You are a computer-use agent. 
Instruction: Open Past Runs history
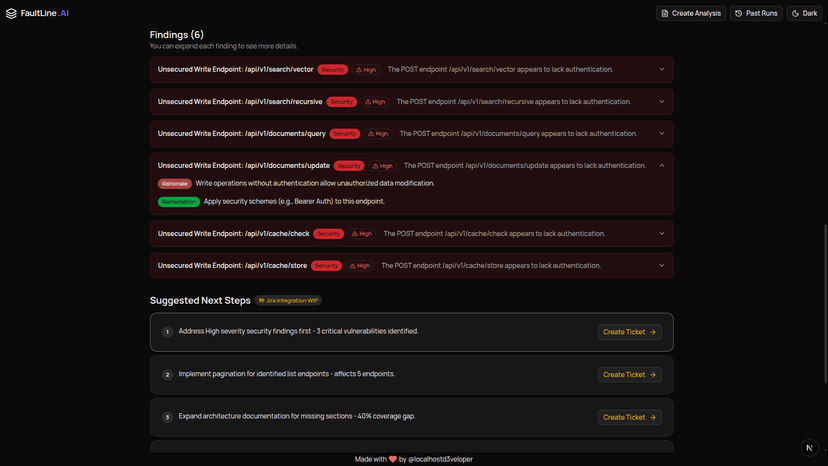coord(755,13)
